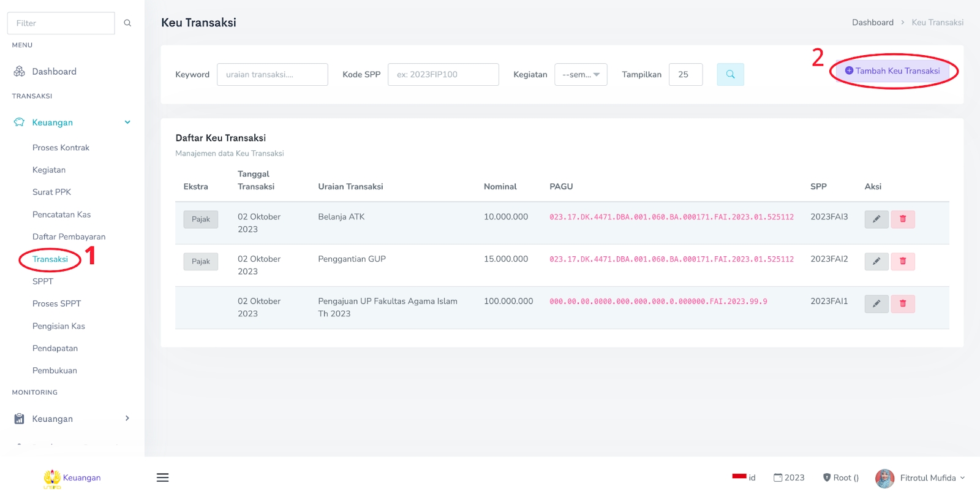Open the Transaksi menu item
980x499 pixels.
click(50, 259)
